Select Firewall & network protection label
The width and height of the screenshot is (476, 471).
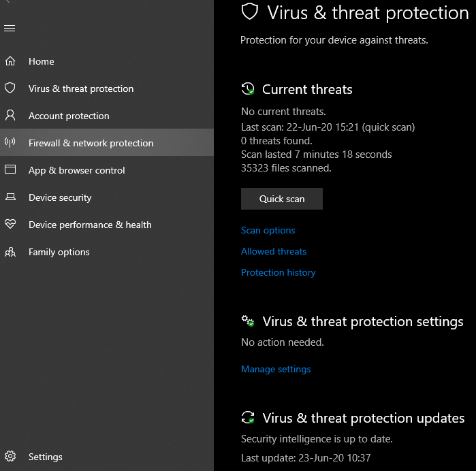[91, 143]
